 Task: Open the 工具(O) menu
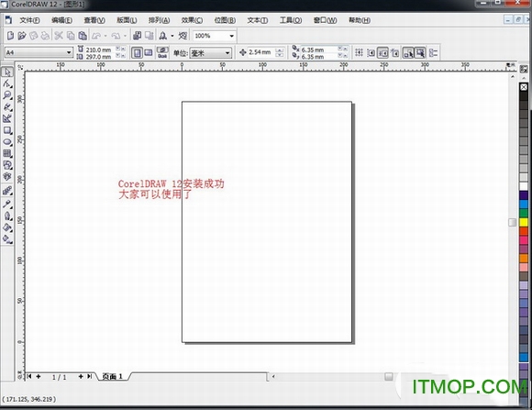pyautogui.click(x=291, y=20)
